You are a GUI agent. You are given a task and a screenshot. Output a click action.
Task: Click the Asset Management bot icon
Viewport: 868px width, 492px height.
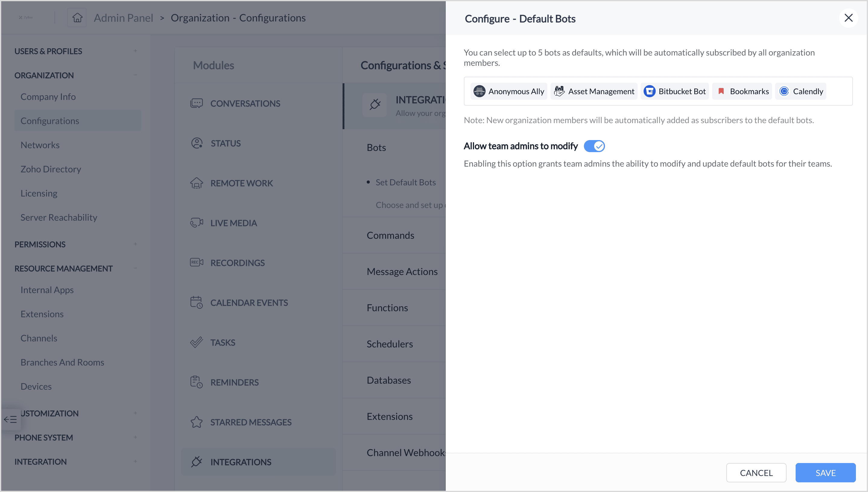coord(559,91)
